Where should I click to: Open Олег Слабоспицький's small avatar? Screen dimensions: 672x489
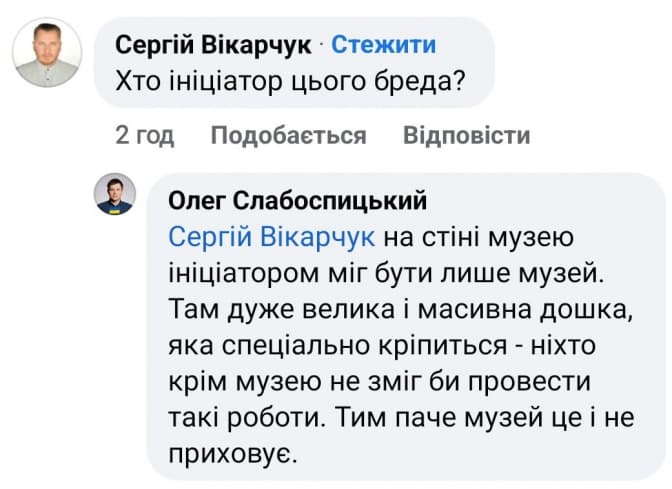click(115, 193)
